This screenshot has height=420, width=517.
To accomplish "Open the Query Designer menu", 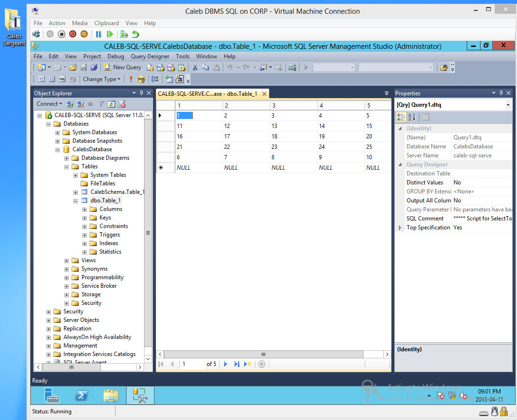I will click(150, 56).
